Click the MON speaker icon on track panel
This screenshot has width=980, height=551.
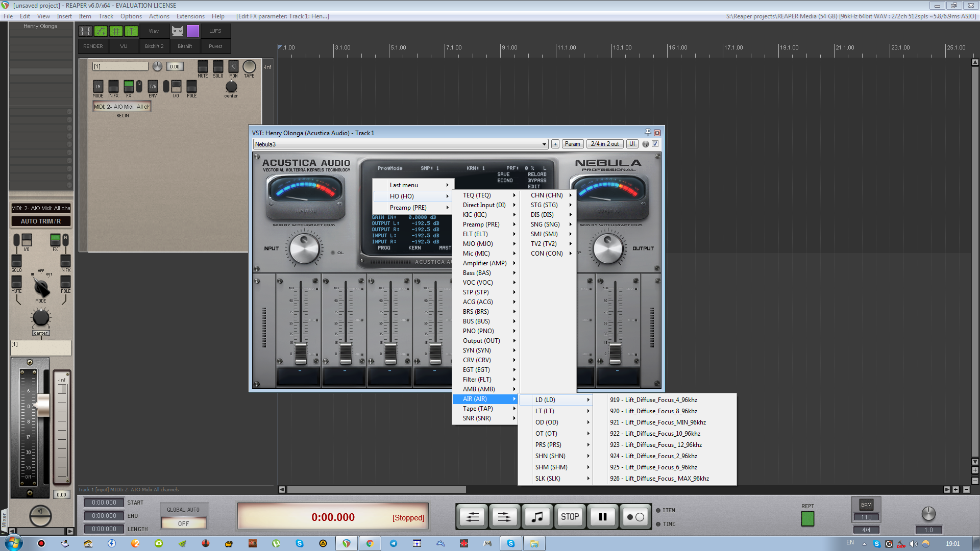[x=233, y=67]
